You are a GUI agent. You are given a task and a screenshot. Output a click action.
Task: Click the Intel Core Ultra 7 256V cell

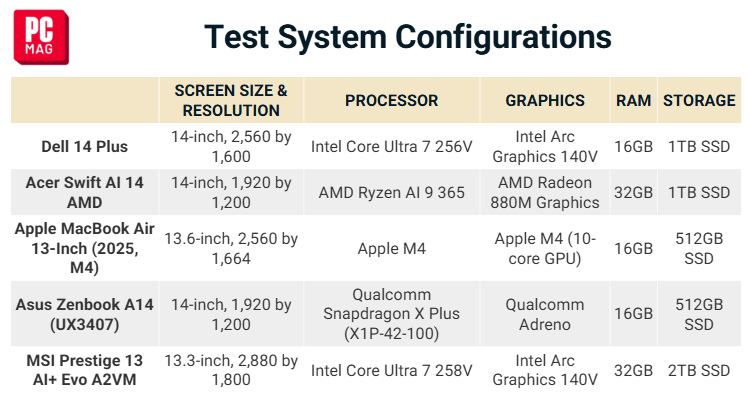392,146
